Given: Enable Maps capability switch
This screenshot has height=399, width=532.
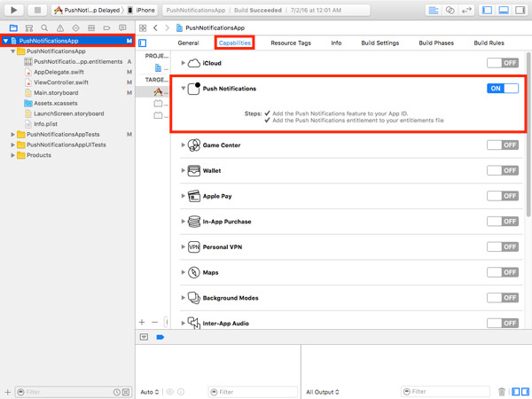Looking at the screenshot, I should tap(503, 272).
